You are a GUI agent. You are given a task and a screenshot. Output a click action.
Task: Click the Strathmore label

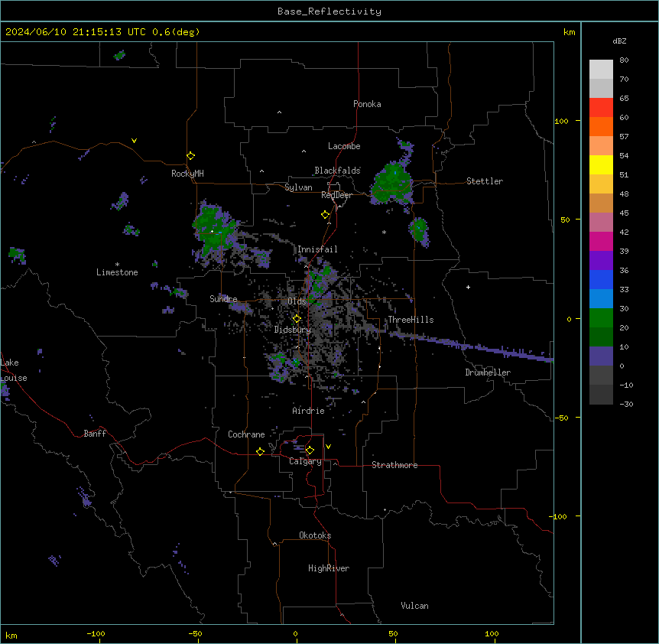394,465
